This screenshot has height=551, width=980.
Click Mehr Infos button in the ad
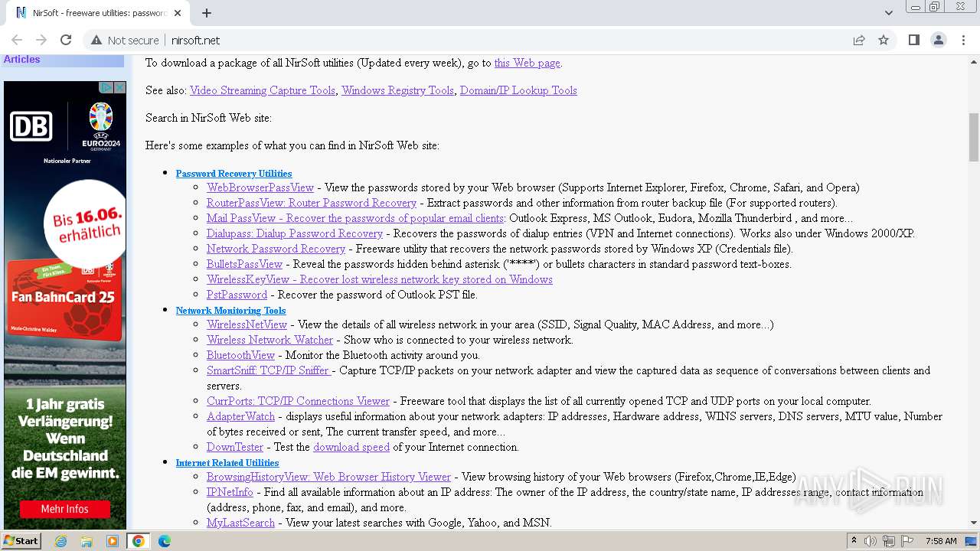65,509
